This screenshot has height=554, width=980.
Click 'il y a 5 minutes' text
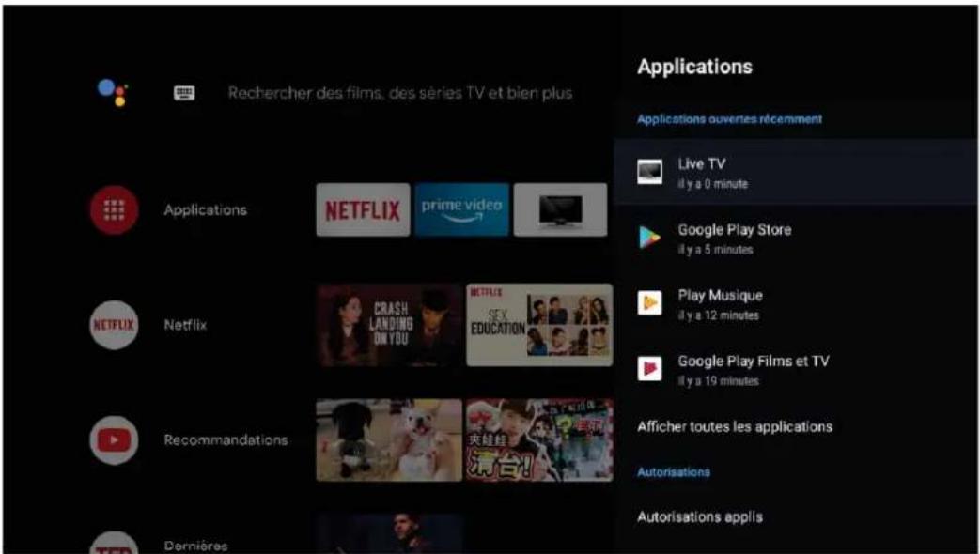715,250
